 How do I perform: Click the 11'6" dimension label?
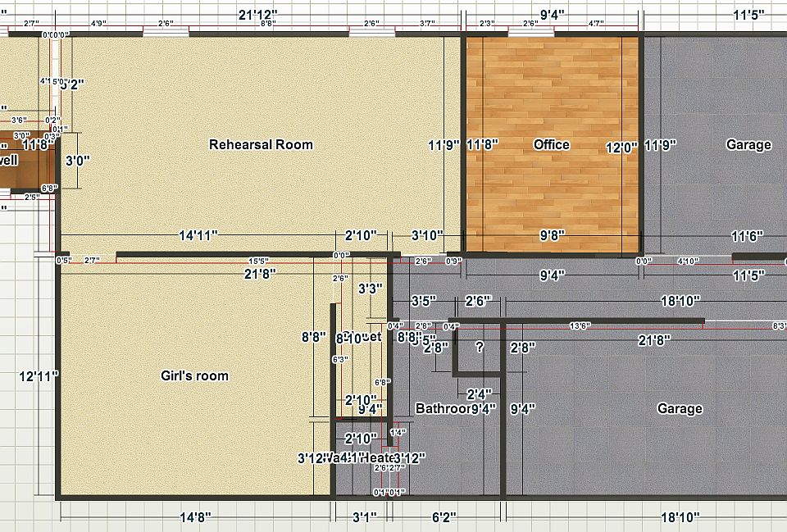point(747,235)
